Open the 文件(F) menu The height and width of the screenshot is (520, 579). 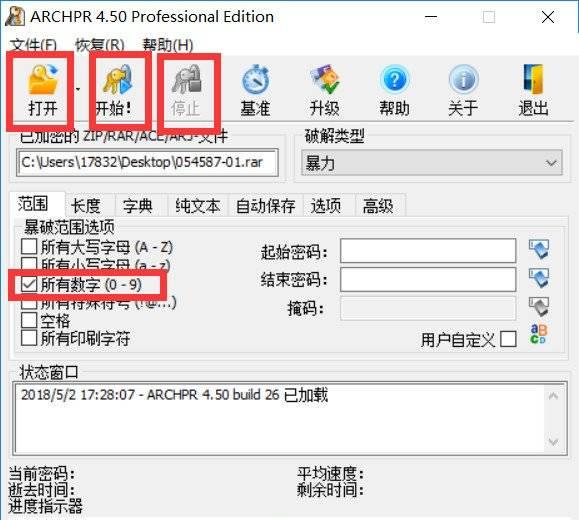tap(33, 45)
